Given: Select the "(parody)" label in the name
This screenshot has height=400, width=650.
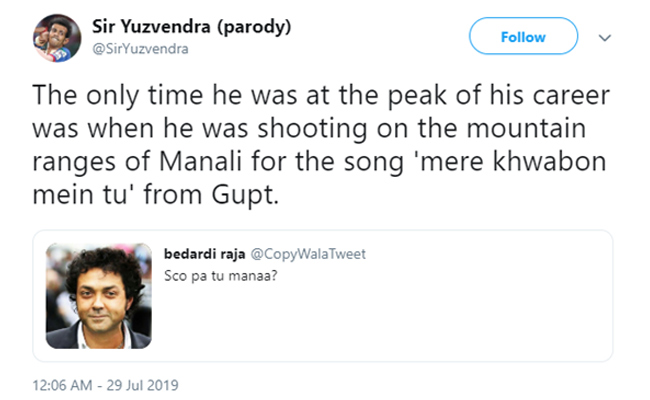Looking at the screenshot, I should pos(254,27).
